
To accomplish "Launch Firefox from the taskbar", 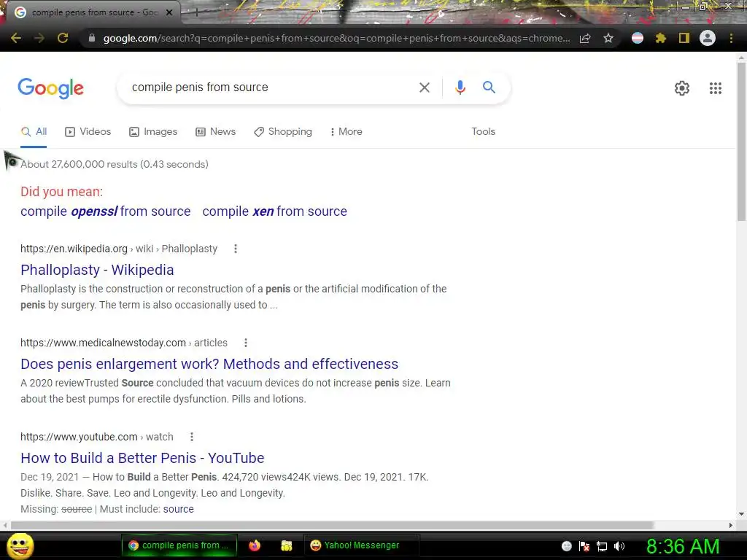I will (255, 545).
